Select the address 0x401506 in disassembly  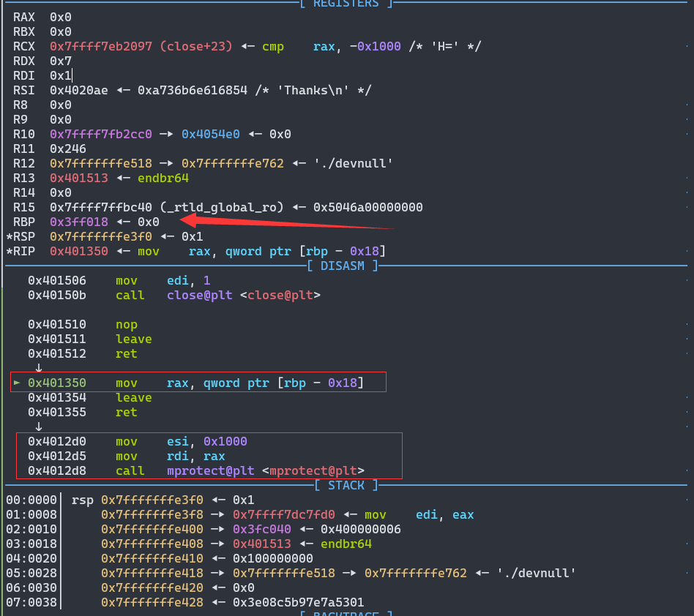coord(57,281)
